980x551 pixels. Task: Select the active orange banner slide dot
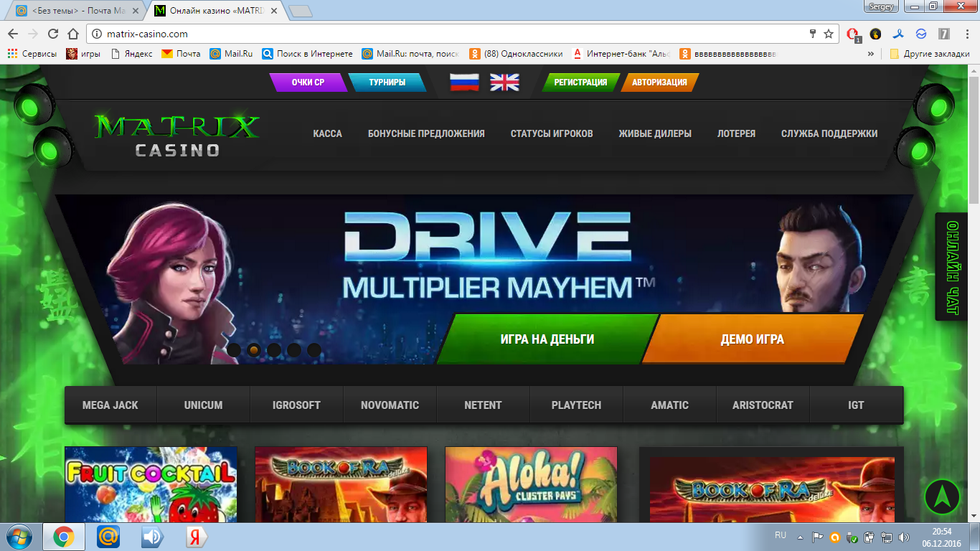point(253,350)
